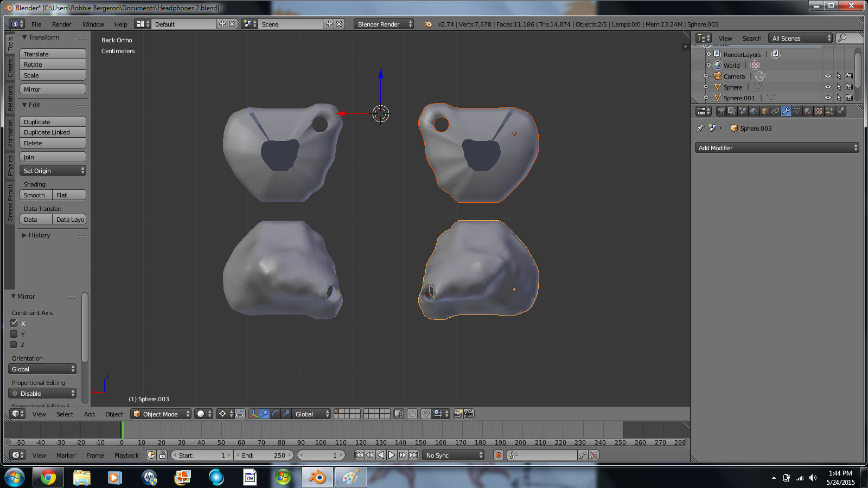
Task: Jump to the start frame button
Action: [x=359, y=455]
